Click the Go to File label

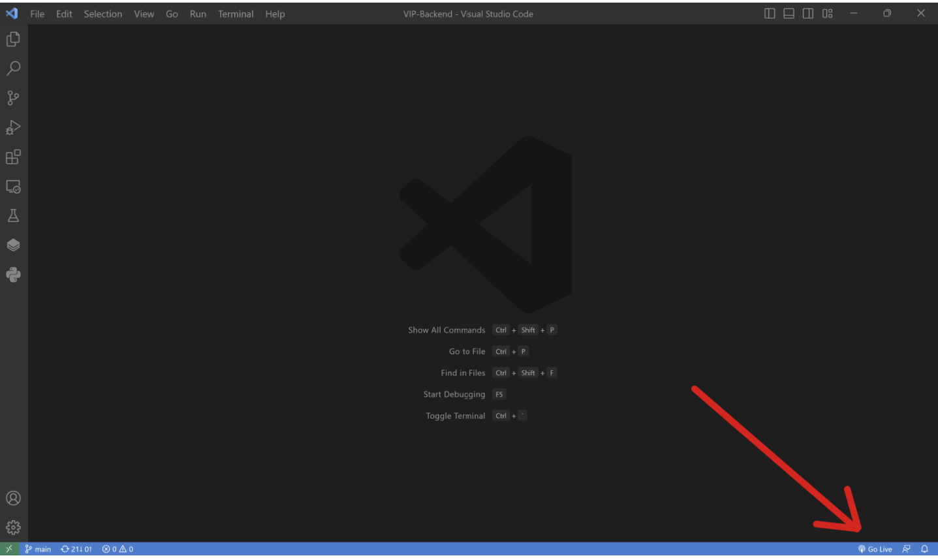pos(467,352)
